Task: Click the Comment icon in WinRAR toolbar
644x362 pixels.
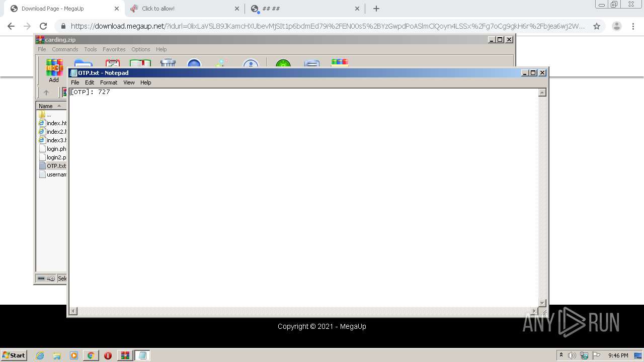Action: (x=312, y=63)
